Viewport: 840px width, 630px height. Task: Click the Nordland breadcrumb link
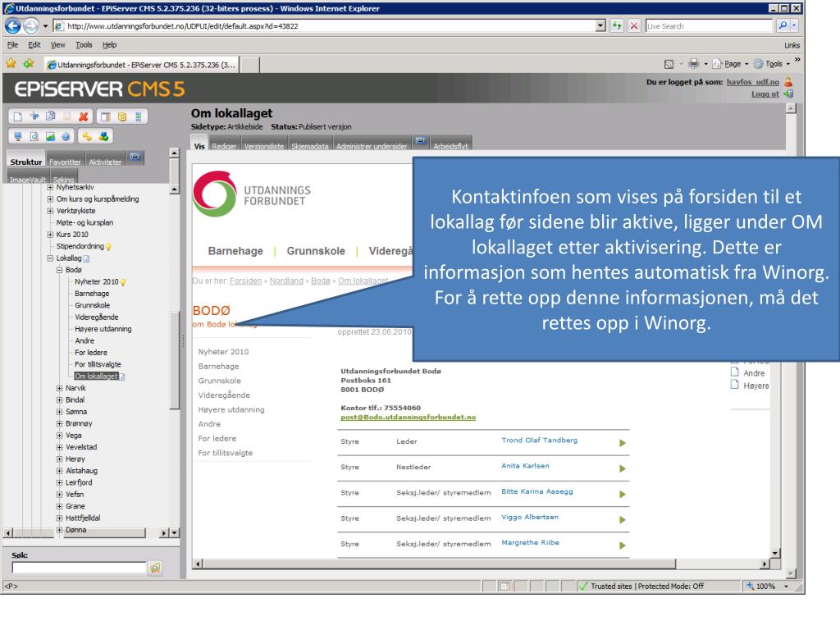[286, 281]
